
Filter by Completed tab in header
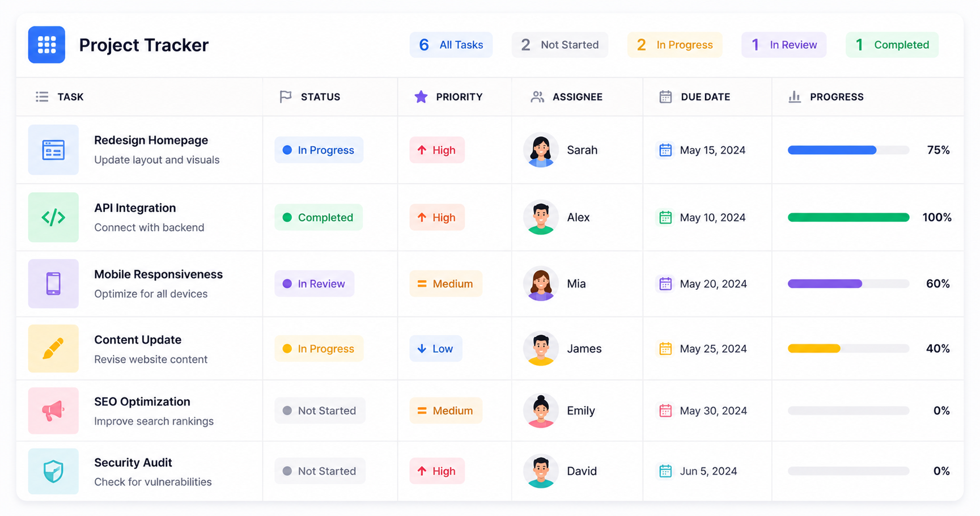[x=892, y=45]
